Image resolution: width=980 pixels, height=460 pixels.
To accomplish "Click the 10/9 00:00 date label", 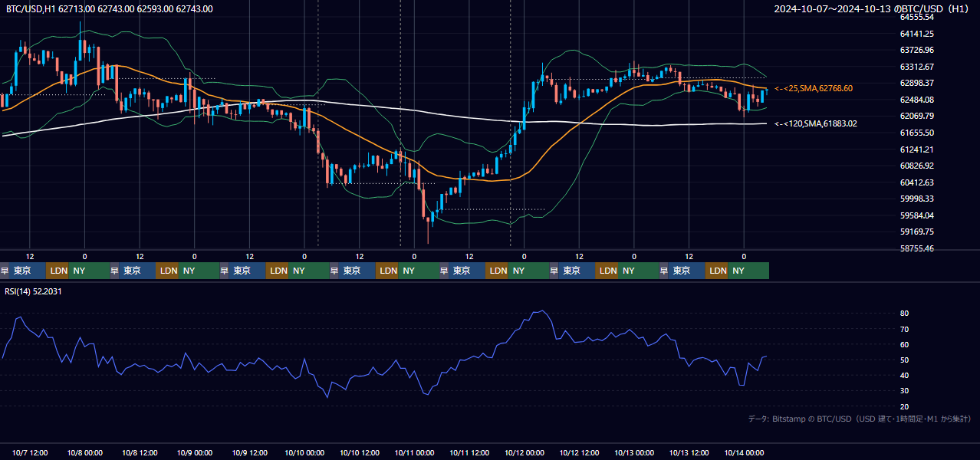I will coord(195,452).
